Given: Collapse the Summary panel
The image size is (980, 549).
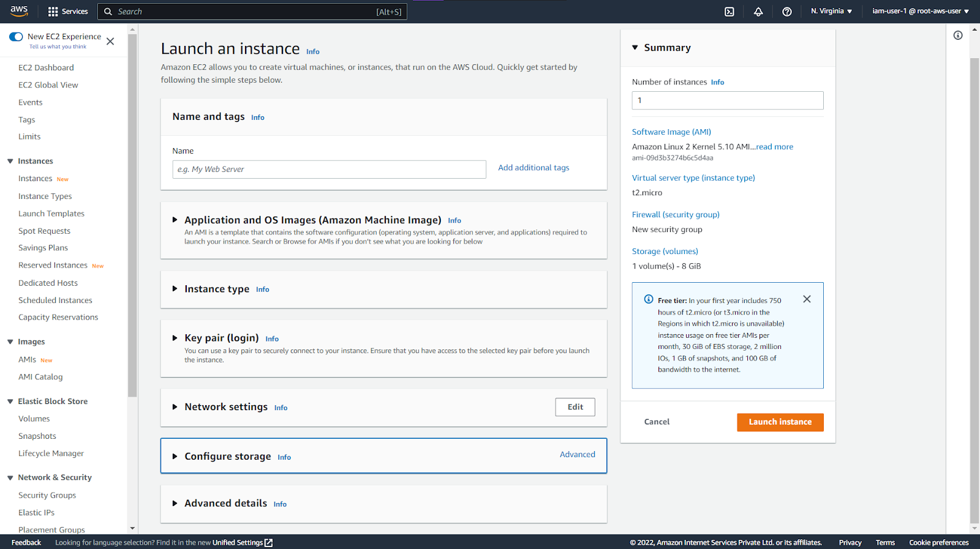Looking at the screenshot, I should point(635,48).
